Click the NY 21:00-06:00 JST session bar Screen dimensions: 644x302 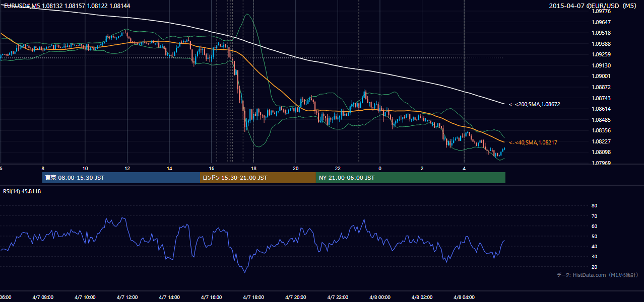(410, 178)
